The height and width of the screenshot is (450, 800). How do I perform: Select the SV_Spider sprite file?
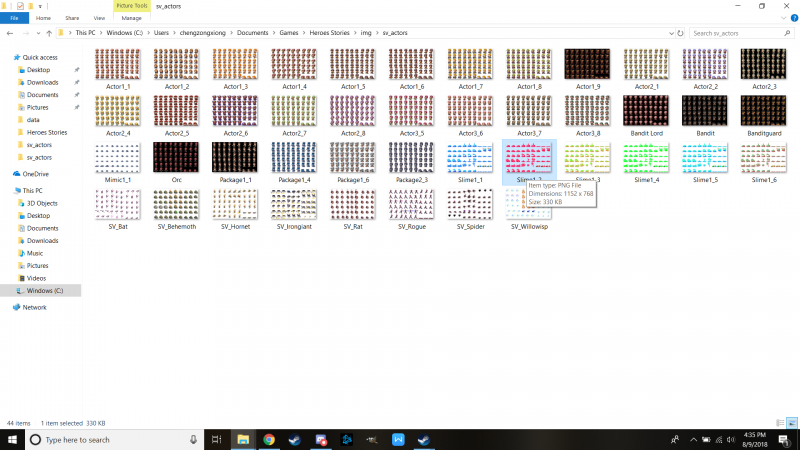tap(470, 209)
